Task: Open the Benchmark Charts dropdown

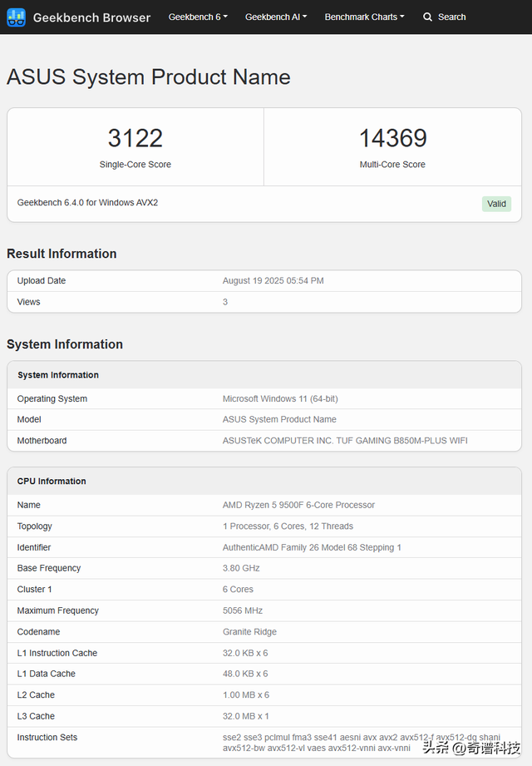Action: 365,17
